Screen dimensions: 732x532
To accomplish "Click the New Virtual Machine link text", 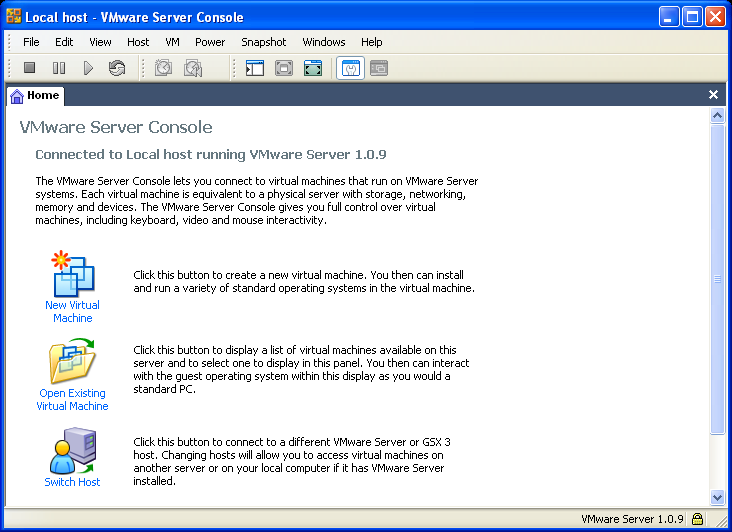I will (72, 311).
